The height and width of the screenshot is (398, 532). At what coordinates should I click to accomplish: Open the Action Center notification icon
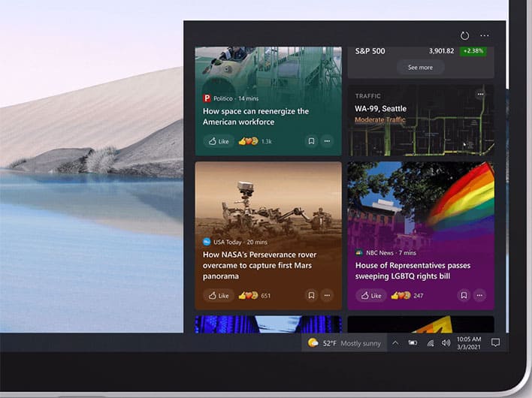(x=496, y=342)
